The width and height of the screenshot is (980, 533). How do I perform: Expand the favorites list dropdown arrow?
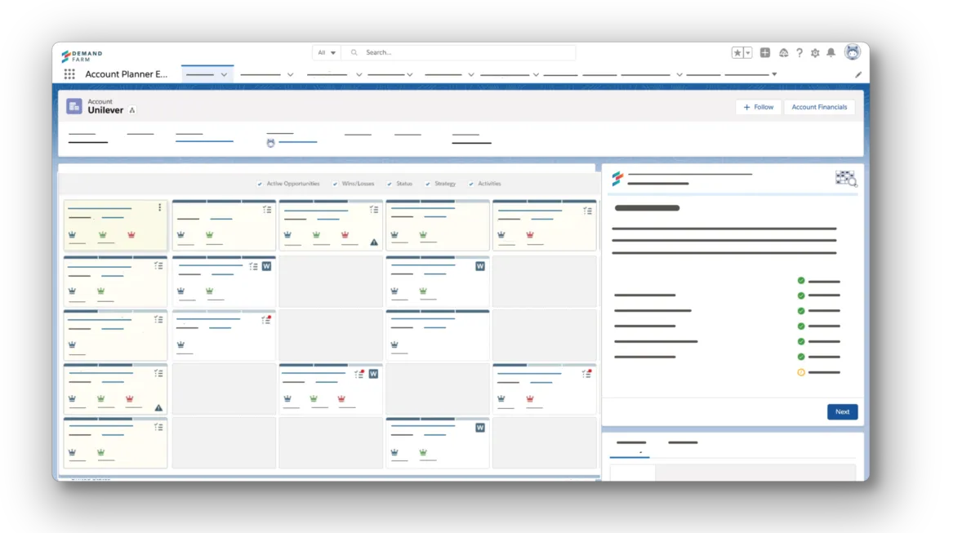tap(747, 52)
